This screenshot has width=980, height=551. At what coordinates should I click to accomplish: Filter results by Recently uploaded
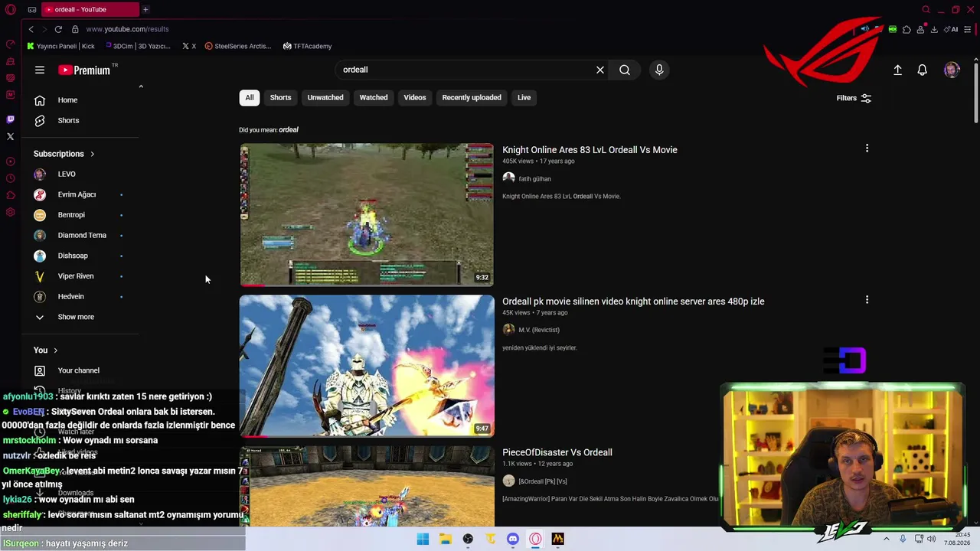point(472,97)
